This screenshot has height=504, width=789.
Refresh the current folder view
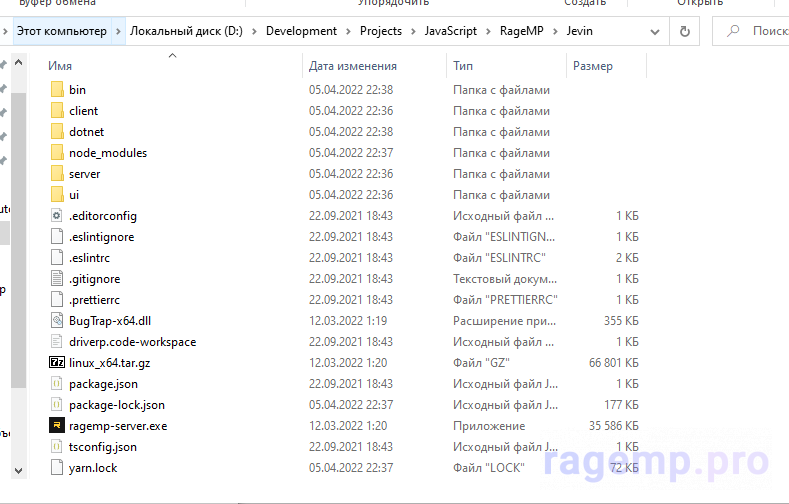[x=685, y=31]
